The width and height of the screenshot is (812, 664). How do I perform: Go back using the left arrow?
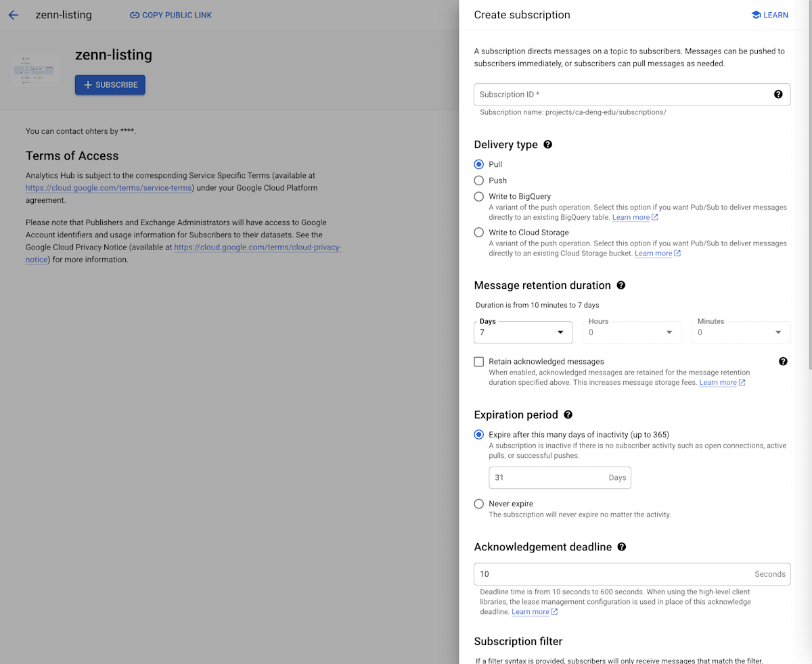click(x=14, y=15)
